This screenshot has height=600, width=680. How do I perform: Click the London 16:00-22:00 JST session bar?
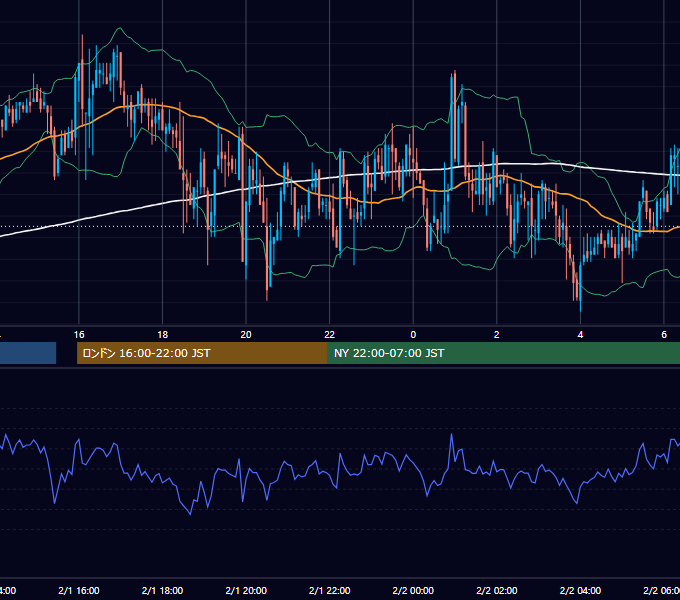202,353
